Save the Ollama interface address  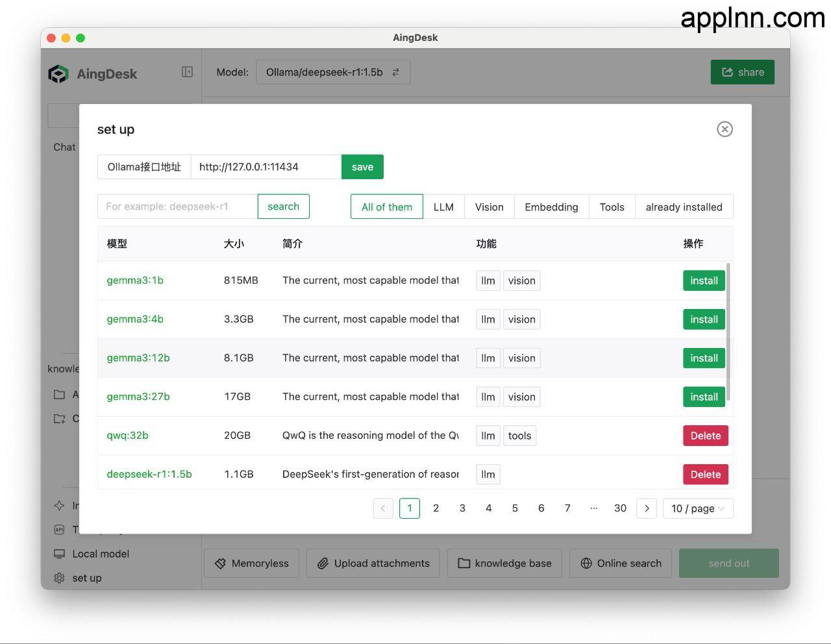pyautogui.click(x=362, y=167)
